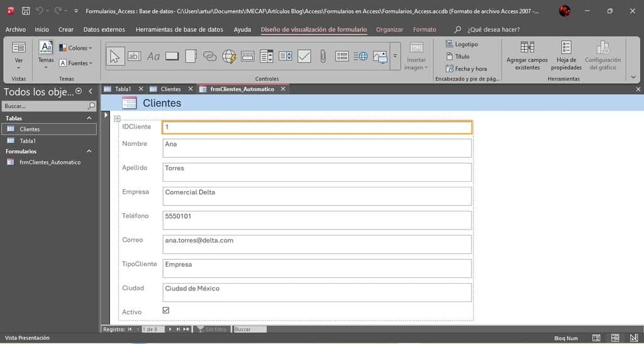Click the list-with-globe control icon
This screenshot has width=644, height=344.
click(360, 56)
